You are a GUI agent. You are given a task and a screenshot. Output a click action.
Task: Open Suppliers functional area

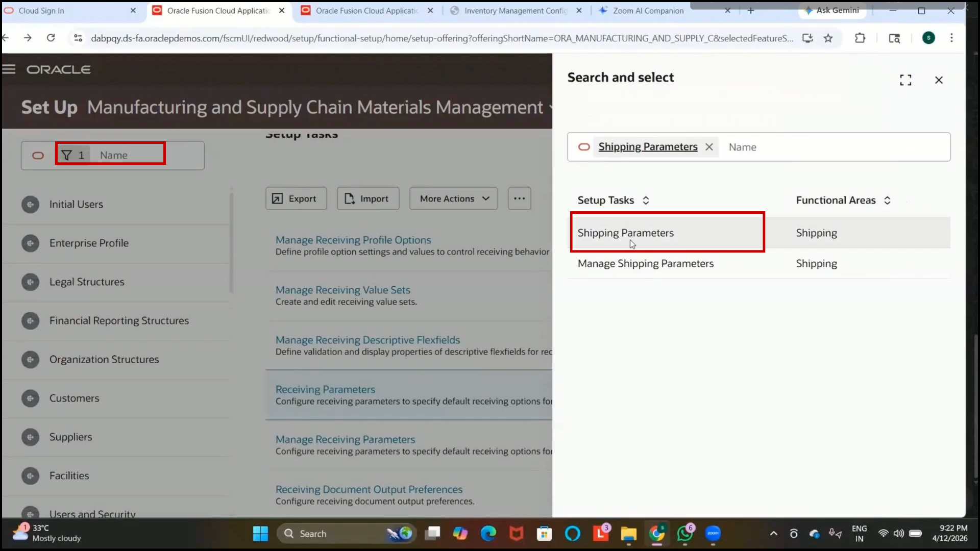(70, 437)
